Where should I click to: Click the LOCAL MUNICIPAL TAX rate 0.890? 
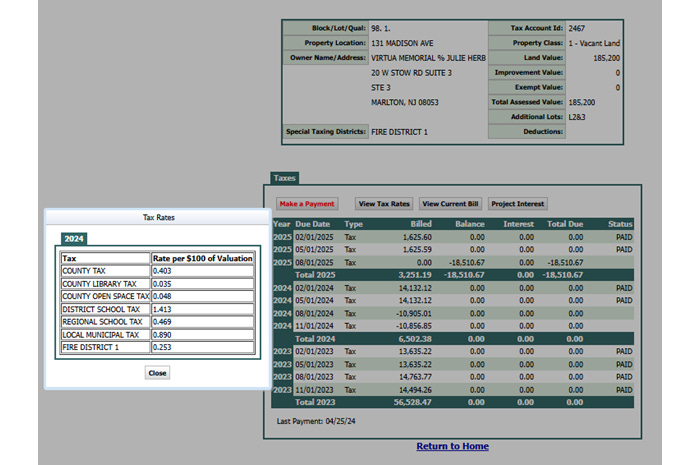pos(203,335)
